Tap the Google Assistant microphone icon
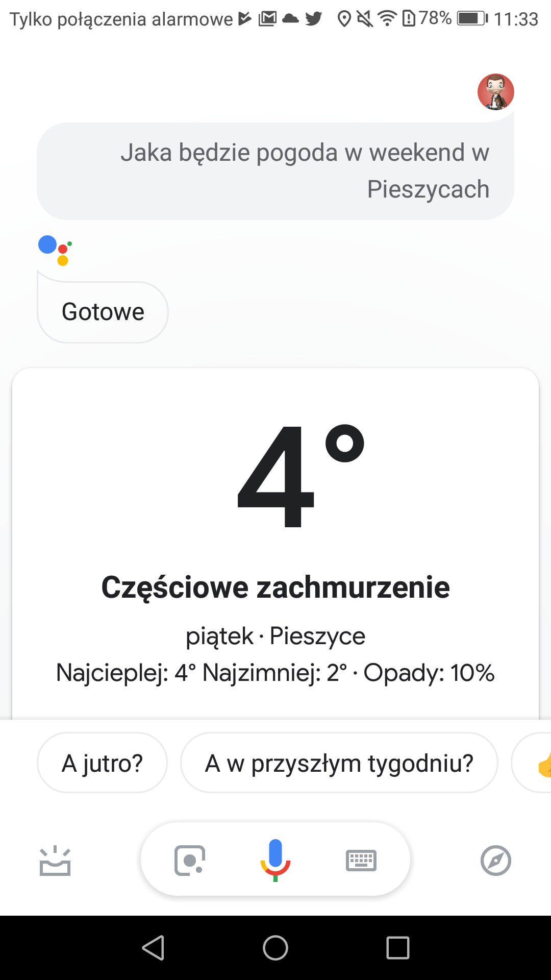The height and width of the screenshot is (980, 551). coord(275,860)
